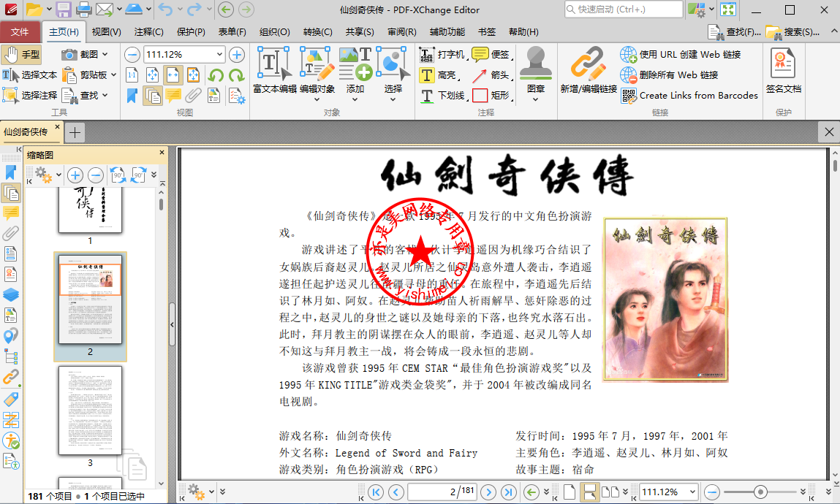Click the ribbon zoom out minus button
This screenshot has height=504, width=840.
(132, 55)
